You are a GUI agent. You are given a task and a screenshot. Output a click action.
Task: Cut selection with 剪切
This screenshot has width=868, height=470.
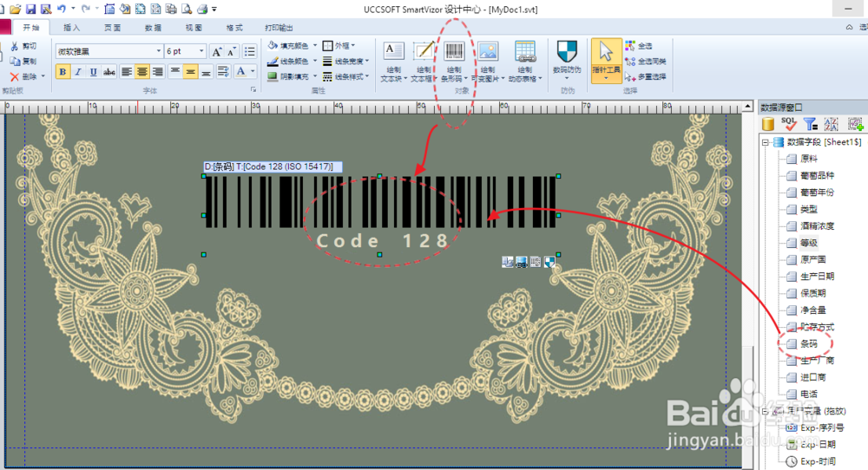[x=24, y=46]
